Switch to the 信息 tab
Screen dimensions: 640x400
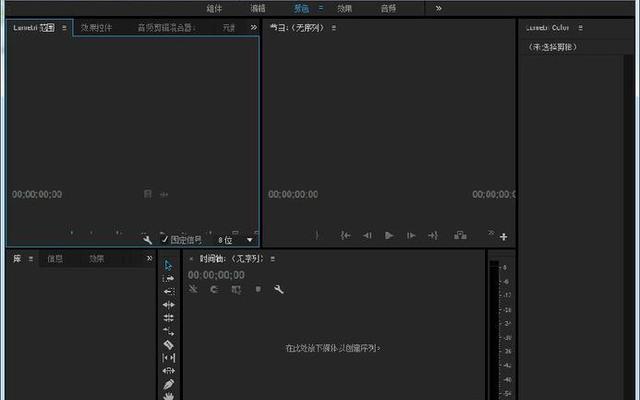pos(55,259)
